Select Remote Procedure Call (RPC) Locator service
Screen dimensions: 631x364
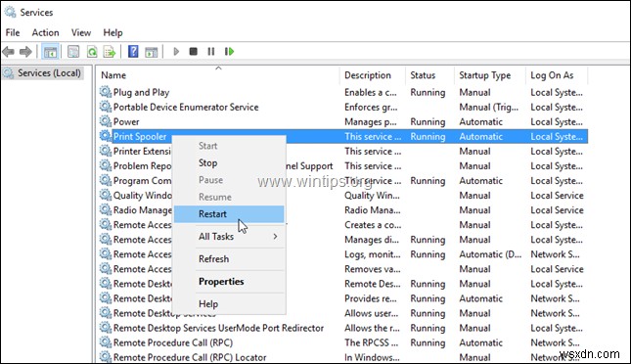click(190, 357)
